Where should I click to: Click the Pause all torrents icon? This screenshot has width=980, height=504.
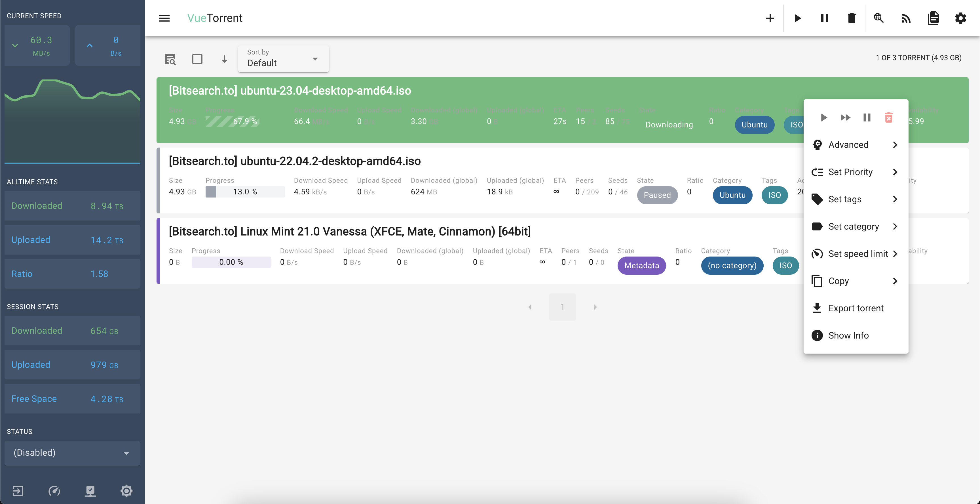[x=824, y=18]
